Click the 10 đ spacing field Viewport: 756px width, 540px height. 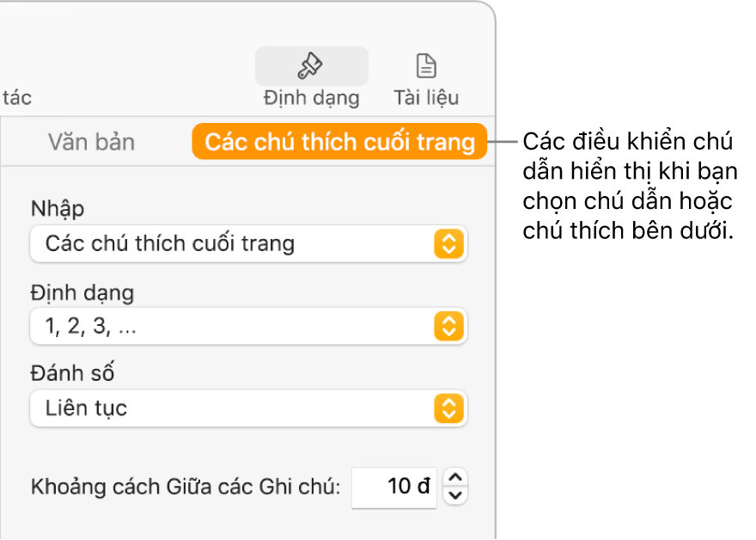[x=394, y=487]
